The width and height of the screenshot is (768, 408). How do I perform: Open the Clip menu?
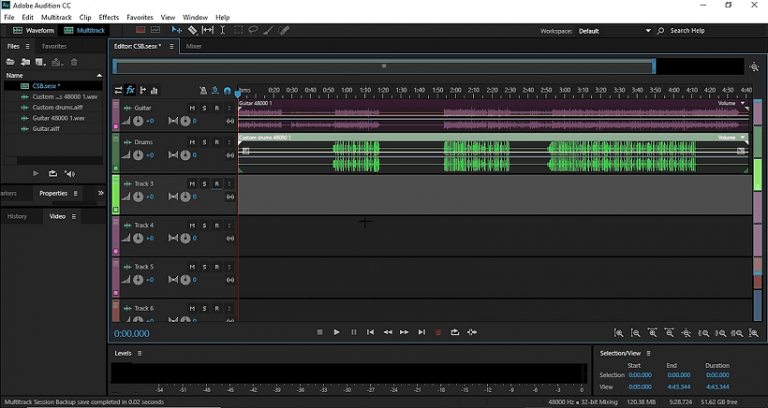85,17
